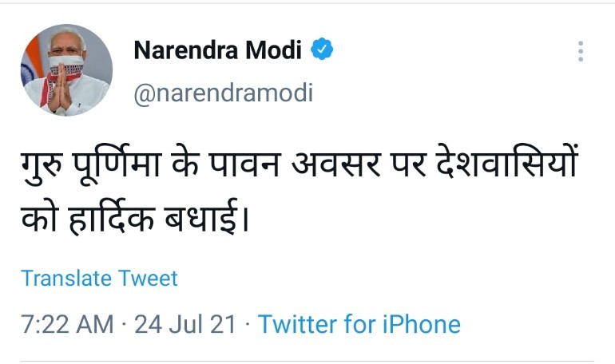Screen dimensions: 615x364
Task: Click the Narendra Modi display name
Action: [217, 50]
